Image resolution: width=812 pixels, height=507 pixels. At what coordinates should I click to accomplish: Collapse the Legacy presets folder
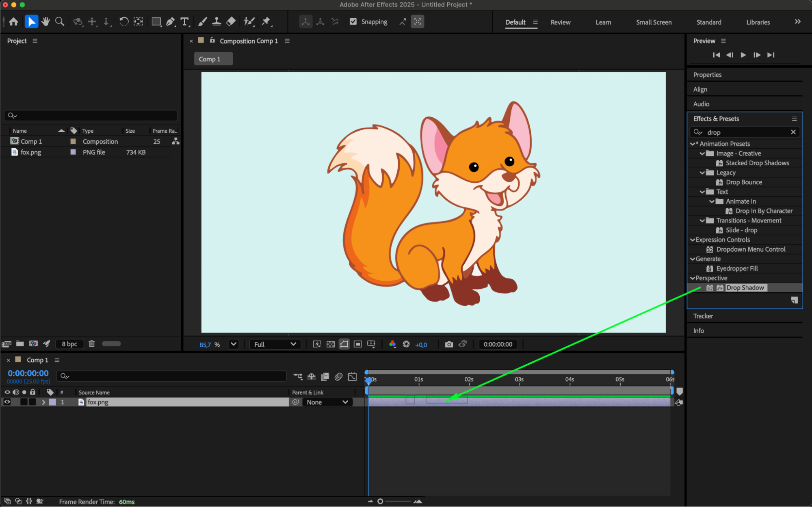tap(702, 173)
